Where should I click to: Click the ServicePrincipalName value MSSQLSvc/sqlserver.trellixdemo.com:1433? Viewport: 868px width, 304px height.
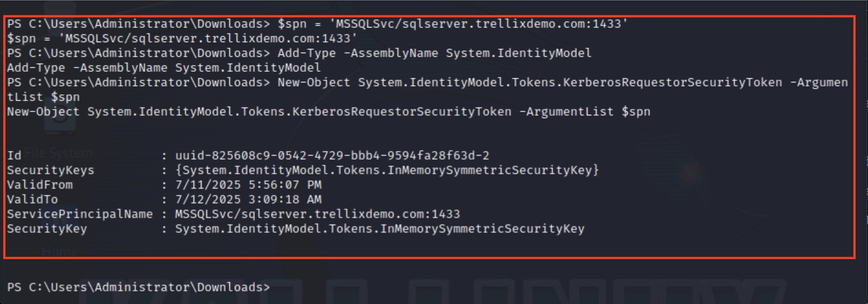tap(317, 214)
